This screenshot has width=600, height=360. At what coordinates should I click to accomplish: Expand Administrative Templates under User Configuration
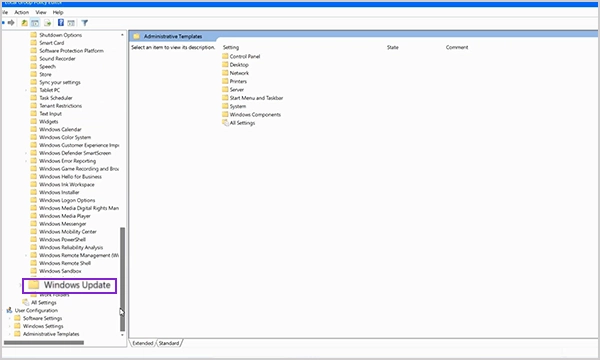10,334
